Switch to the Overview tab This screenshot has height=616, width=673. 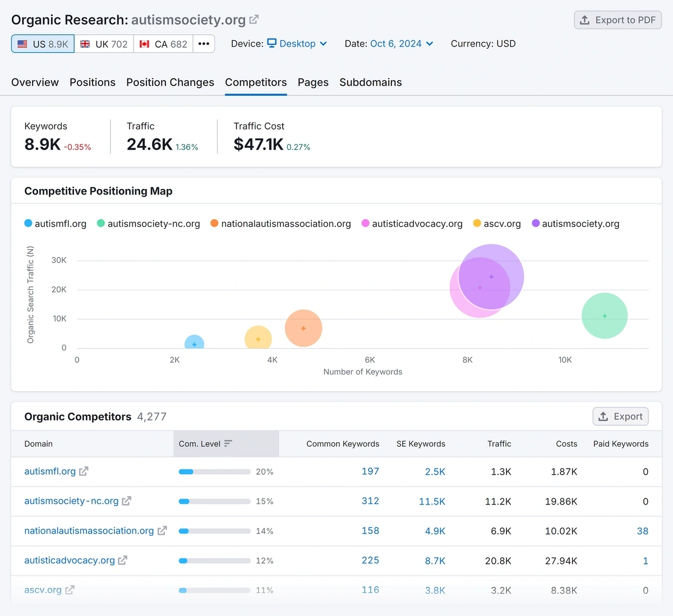click(35, 82)
